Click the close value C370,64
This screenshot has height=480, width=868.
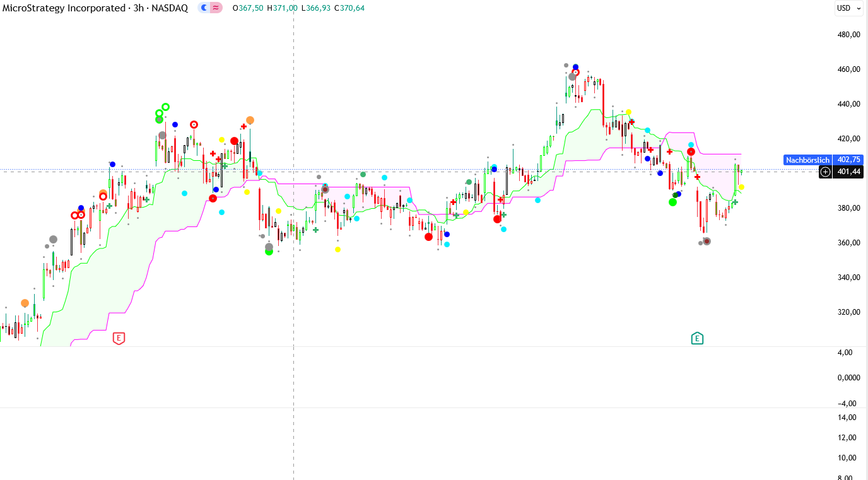click(x=352, y=8)
